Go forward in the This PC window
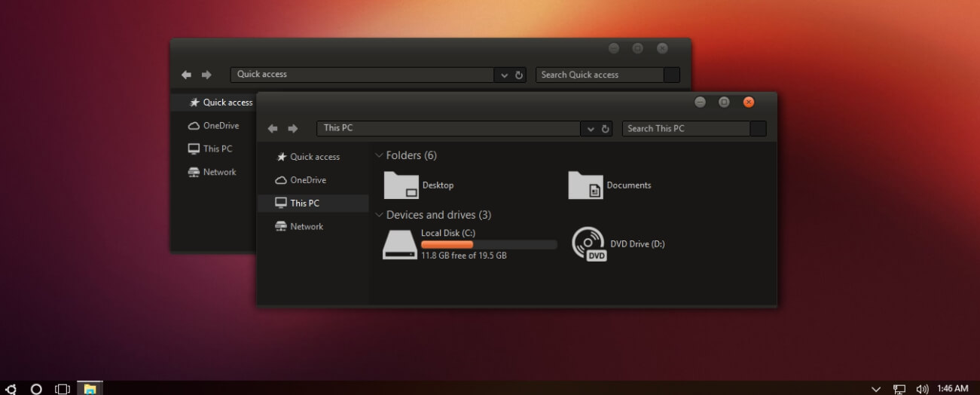Screen dimensions: 980x395 (x=293, y=129)
